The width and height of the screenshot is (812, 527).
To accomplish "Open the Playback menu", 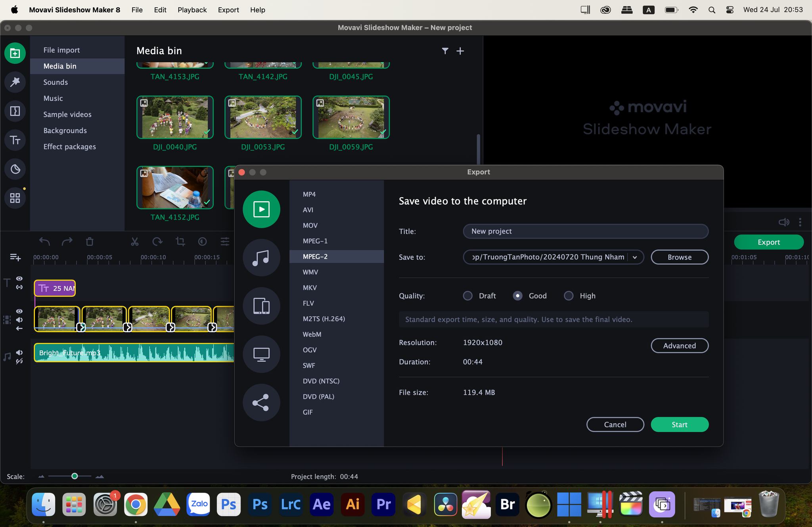I will click(192, 10).
